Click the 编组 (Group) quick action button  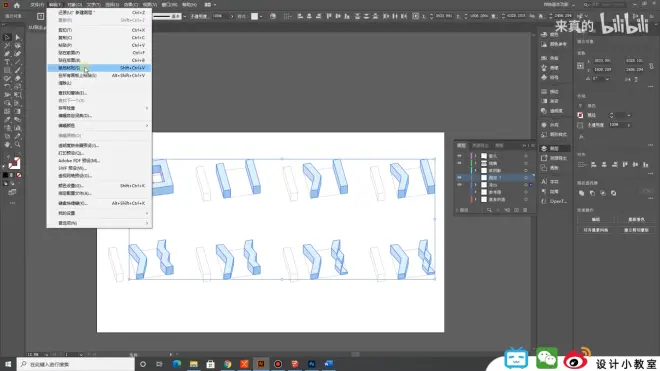pyautogui.click(x=596, y=219)
